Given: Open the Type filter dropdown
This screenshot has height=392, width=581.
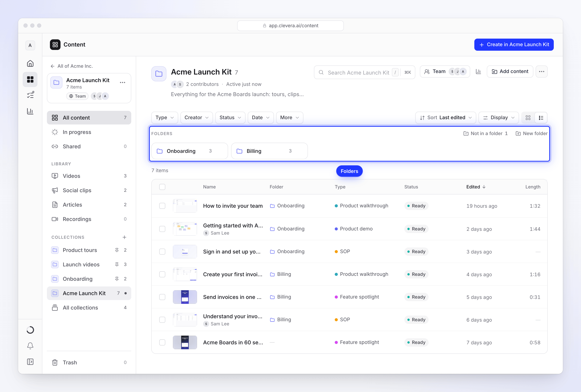Looking at the screenshot, I should pos(164,117).
